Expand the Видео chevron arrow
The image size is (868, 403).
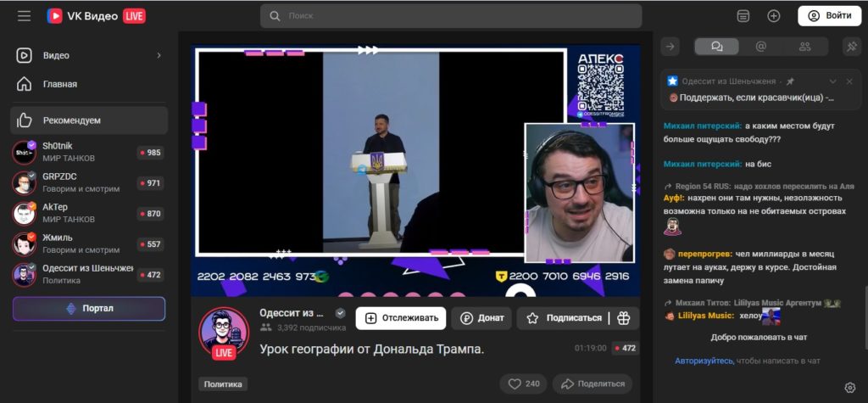pos(159,55)
